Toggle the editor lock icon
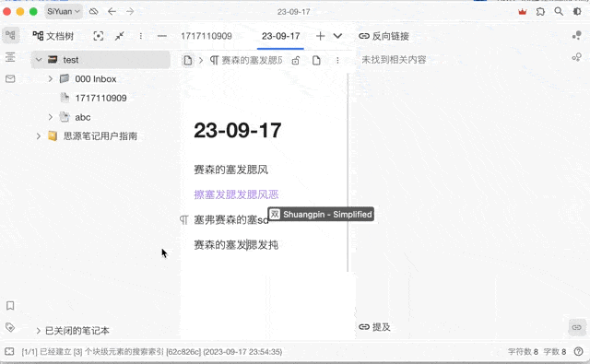This screenshot has width=590, height=364. click(296, 60)
